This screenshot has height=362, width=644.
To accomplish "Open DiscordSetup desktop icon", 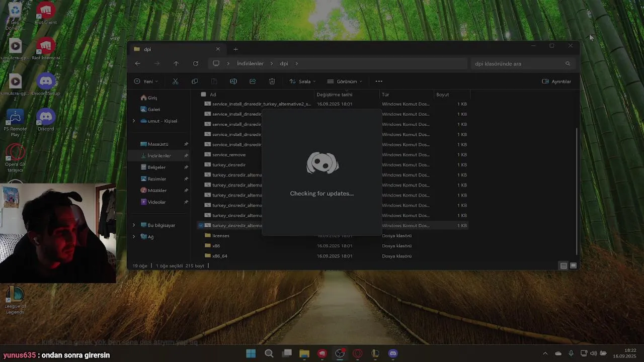I will point(46,84).
